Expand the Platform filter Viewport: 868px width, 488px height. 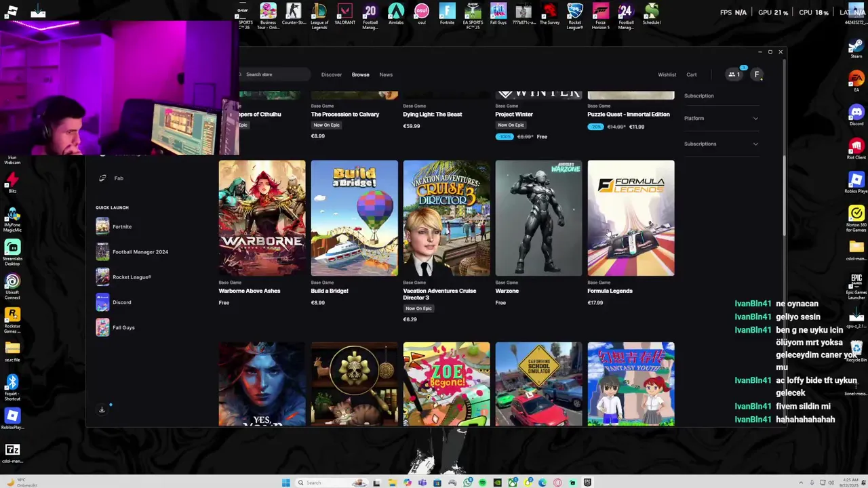(721, 119)
